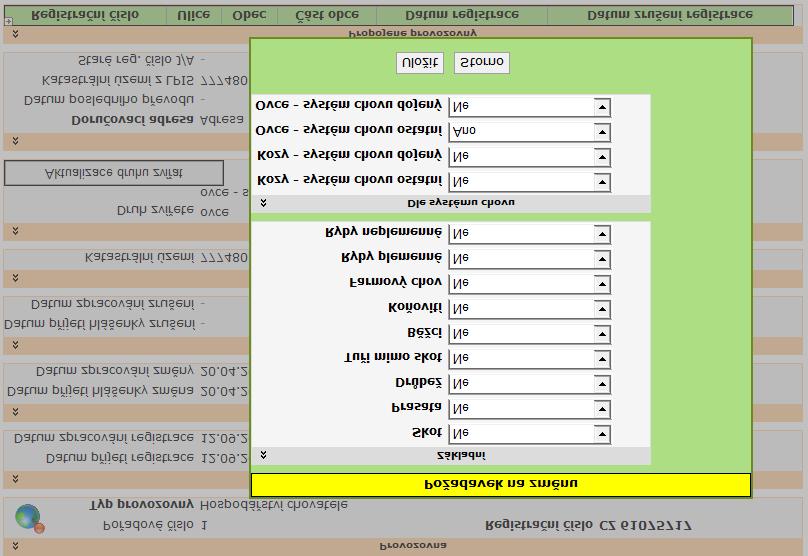Cancel the dialog with Storno
The height and width of the screenshot is (556, 808).
481,63
